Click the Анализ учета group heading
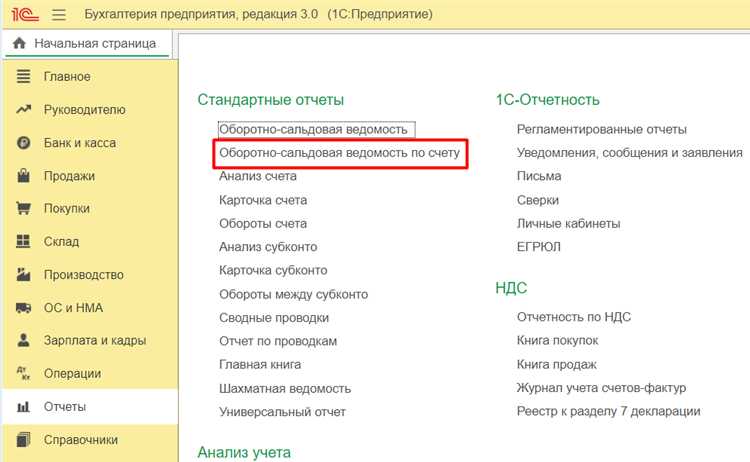 [244, 452]
